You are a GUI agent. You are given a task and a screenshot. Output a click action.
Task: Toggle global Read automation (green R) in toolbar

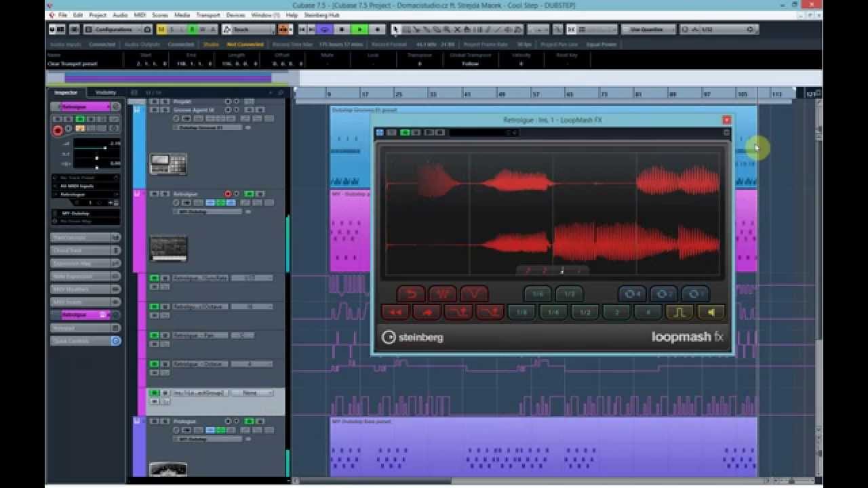[x=192, y=29]
